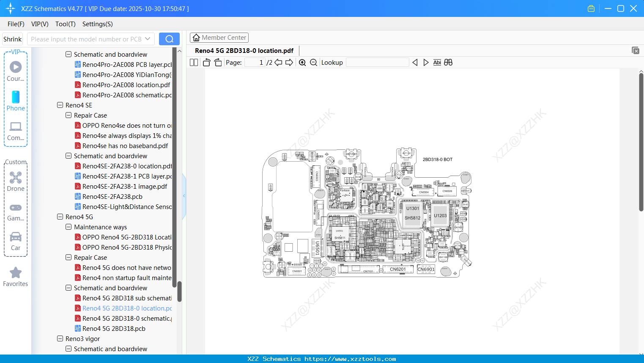Toggle the Abi match-case option
644x363 pixels.
coord(437,62)
